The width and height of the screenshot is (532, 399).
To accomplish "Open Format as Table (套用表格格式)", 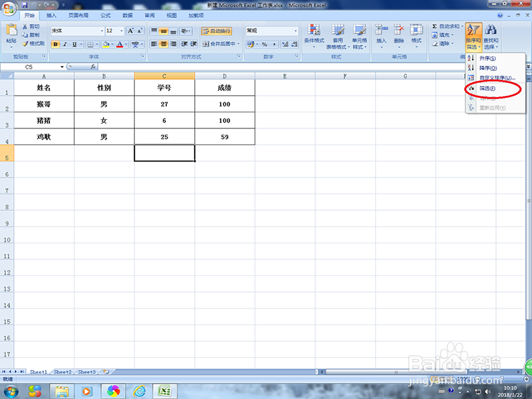I will coord(338,37).
